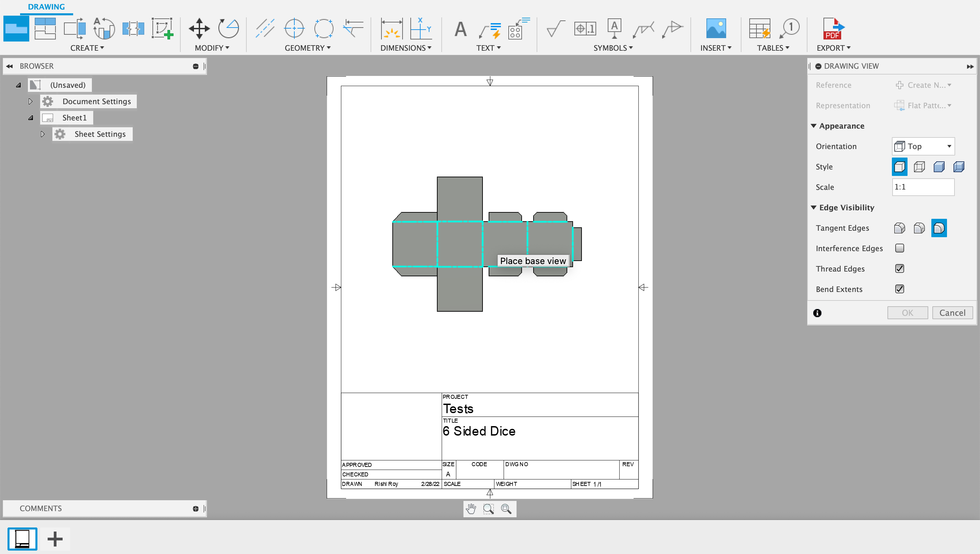Click the DRAWING tab in ribbon

pyautogui.click(x=45, y=7)
